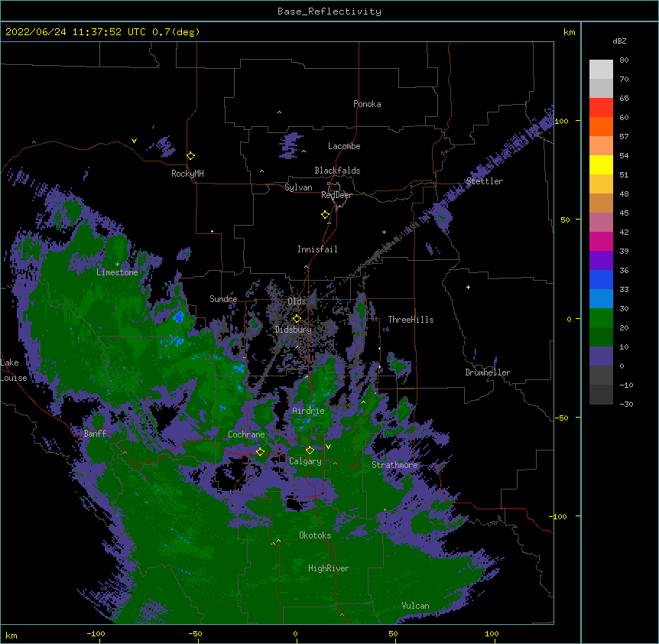The height and width of the screenshot is (644, 659).
Task: Click the magenta 42 dBZ legend swatch
Action: (x=601, y=241)
